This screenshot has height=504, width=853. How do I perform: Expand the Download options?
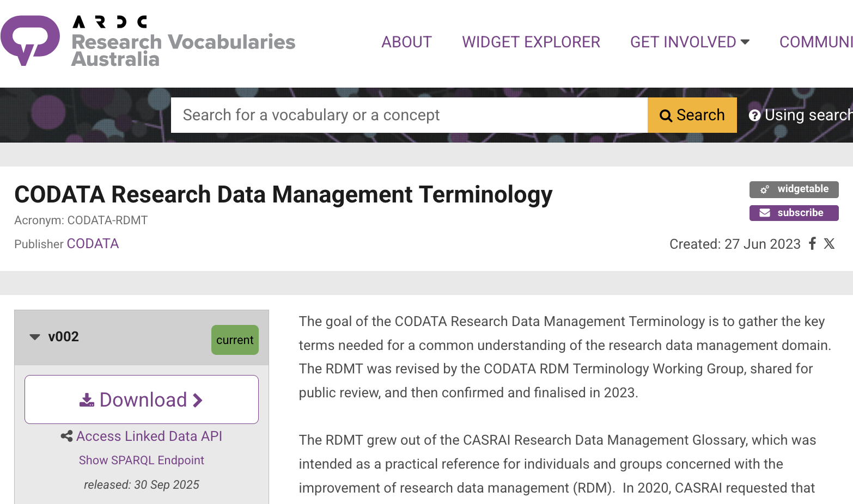pyautogui.click(x=142, y=399)
